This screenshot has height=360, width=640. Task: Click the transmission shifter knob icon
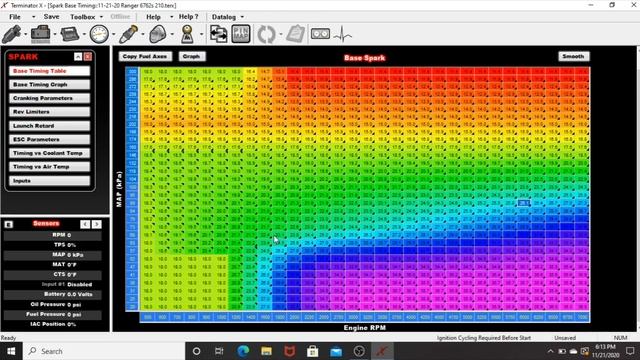tap(187, 34)
